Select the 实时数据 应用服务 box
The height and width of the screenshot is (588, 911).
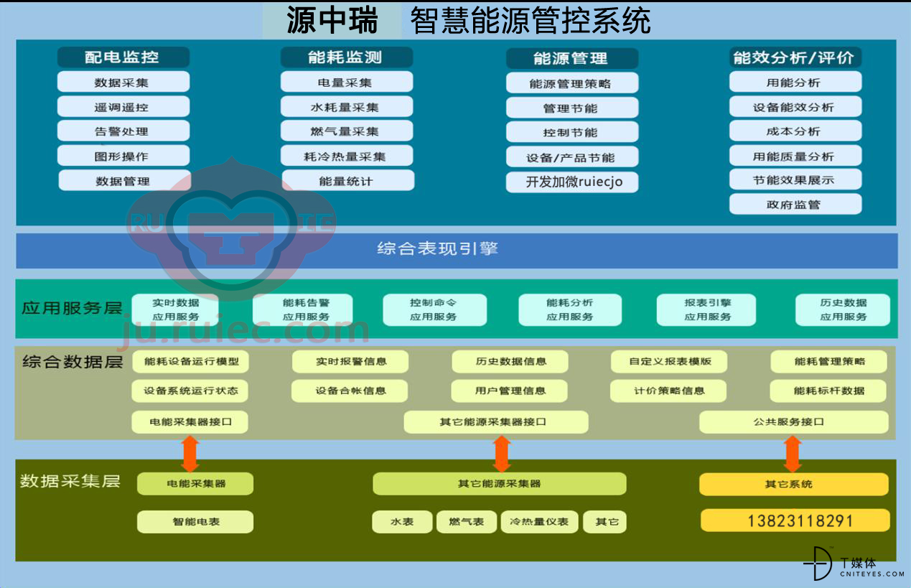click(x=176, y=309)
